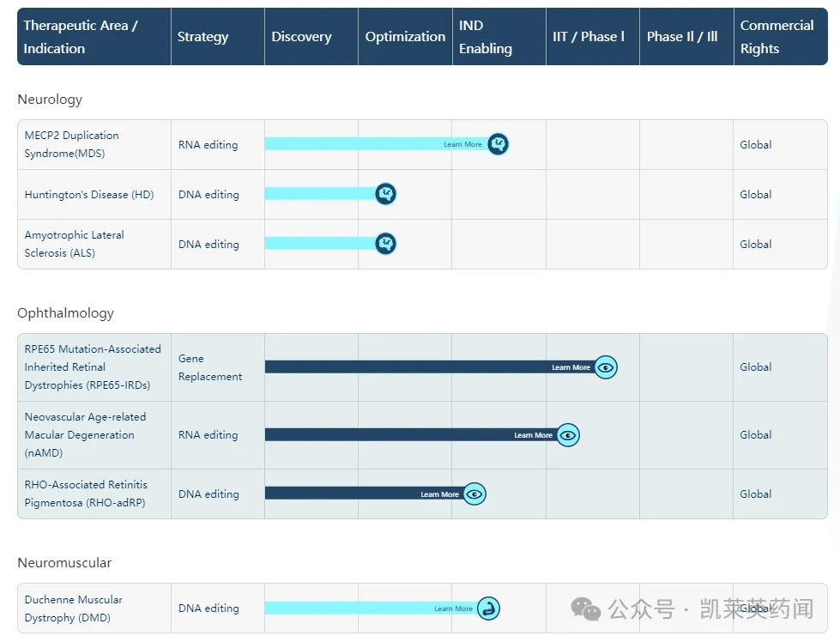The image size is (840, 642).
Task: Select the IND Enabling column header
Action: [486, 37]
